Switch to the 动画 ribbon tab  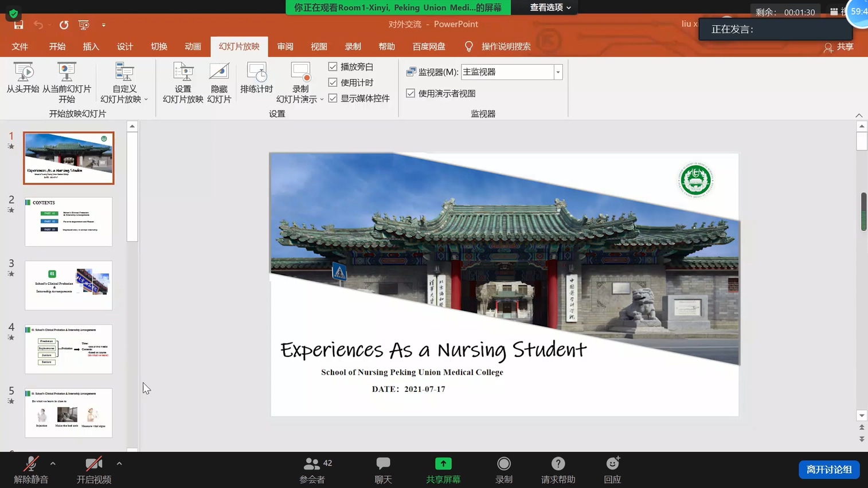[x=193, y=46]
